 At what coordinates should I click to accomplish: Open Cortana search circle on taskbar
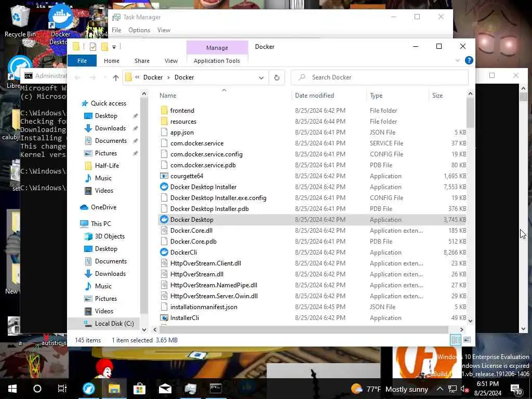point(37,389)
